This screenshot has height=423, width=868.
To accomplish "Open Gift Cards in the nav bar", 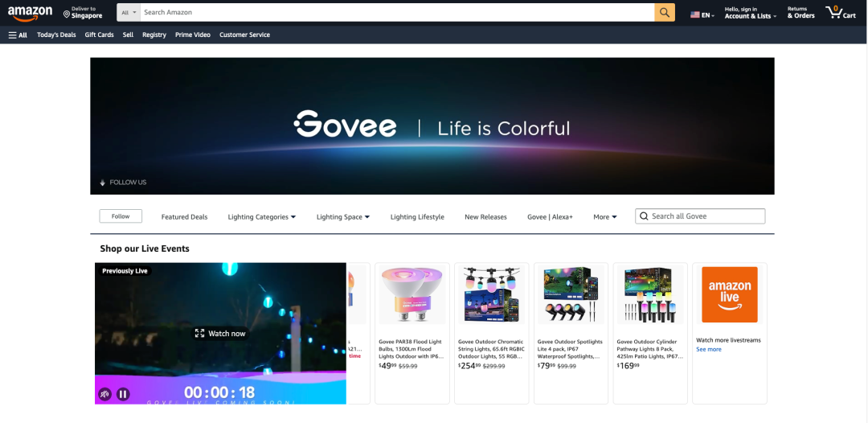I will [99, 35].
